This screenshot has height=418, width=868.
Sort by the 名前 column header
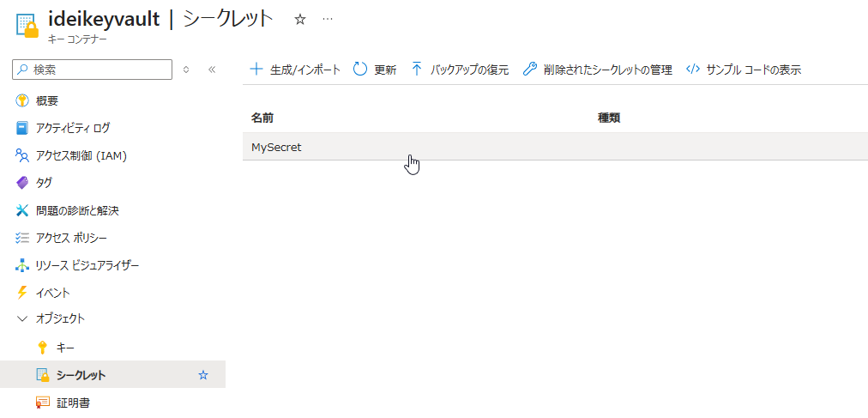[x=262, y=118]
